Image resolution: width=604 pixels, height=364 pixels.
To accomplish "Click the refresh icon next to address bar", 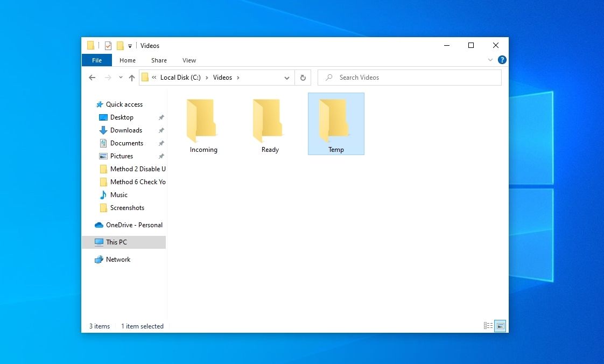I will pyautogui.click(x=303, y=78).
